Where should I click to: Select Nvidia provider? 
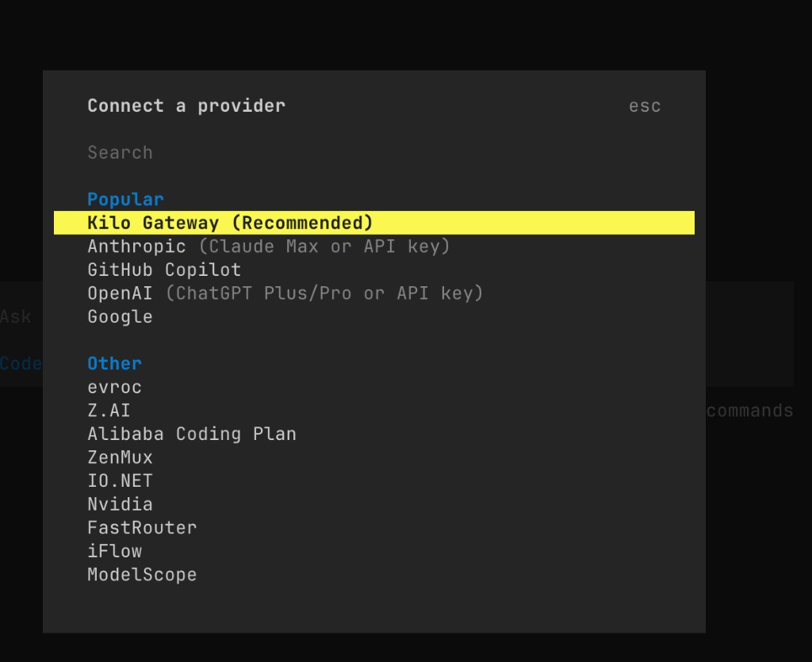(374, 504)
